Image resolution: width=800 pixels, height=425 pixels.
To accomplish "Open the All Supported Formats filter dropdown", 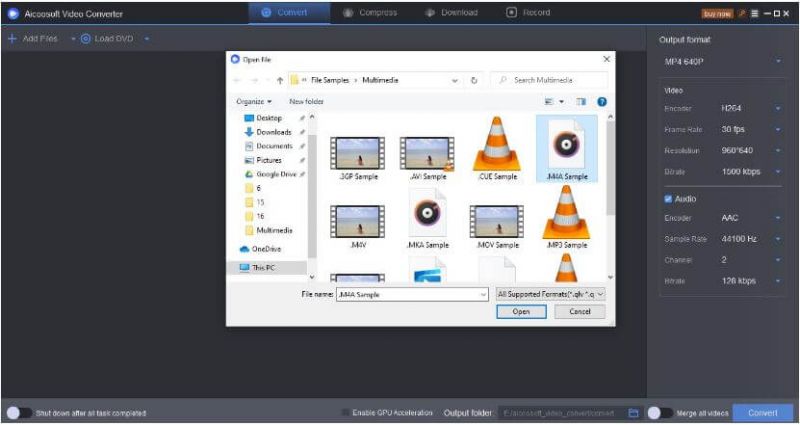I will (551, 294).
